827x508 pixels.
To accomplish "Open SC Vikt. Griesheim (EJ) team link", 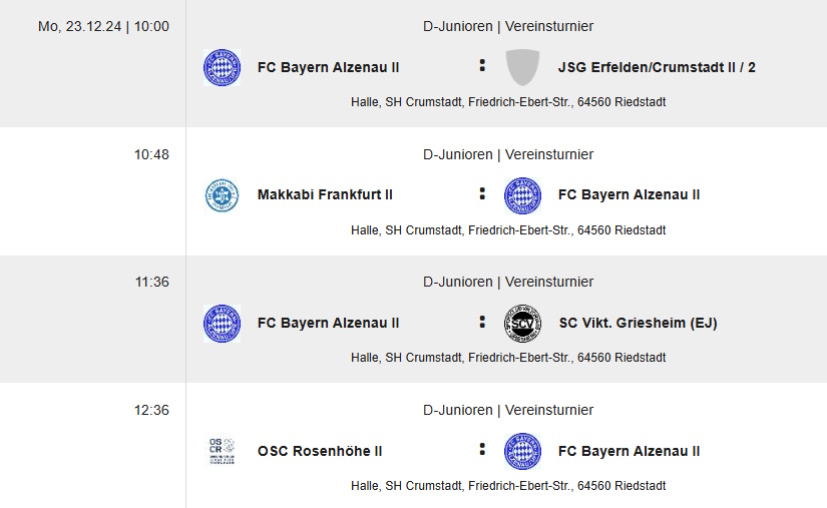I will tap(638, 323).
